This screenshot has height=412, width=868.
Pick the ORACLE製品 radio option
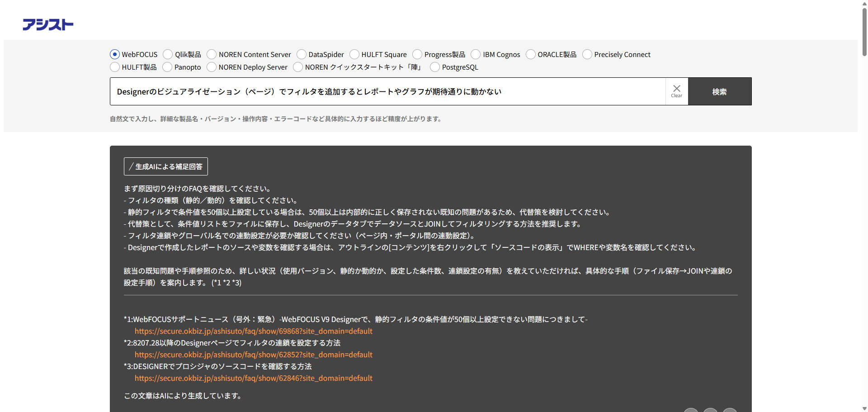click(x=531, y=54)
